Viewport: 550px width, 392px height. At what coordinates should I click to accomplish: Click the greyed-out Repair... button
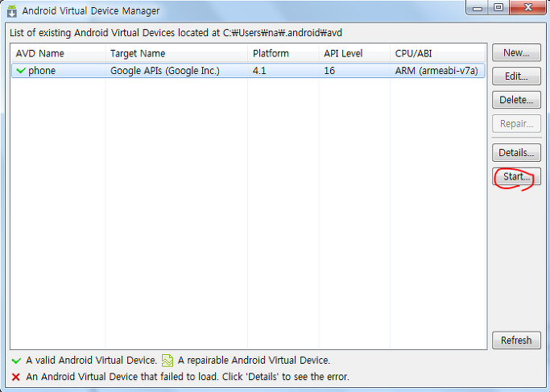(516, 123)
